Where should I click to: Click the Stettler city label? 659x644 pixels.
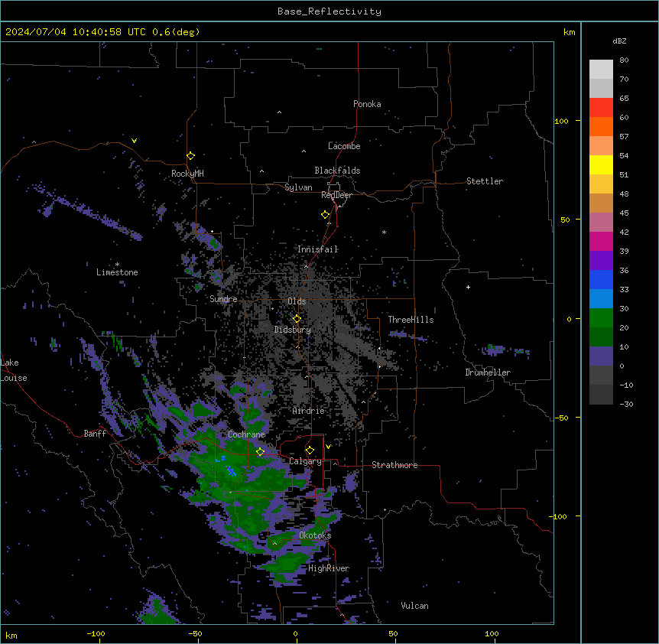pyautogui.click(x=485, y=181)
